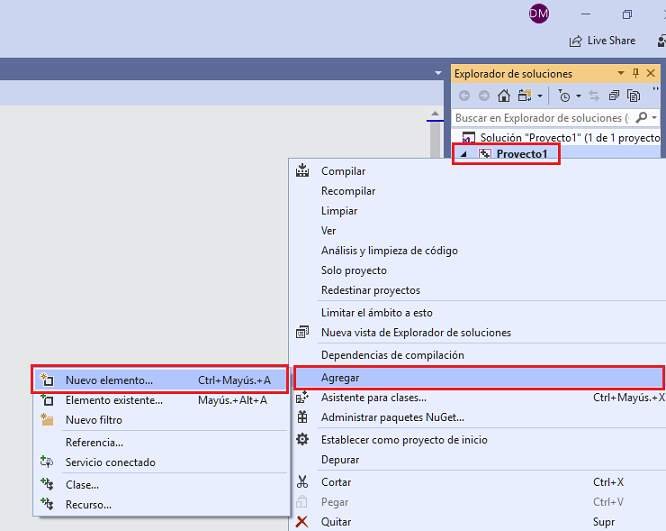Click the Show All Files icon
Screen dimensions: 666x531
click(634, 96)
